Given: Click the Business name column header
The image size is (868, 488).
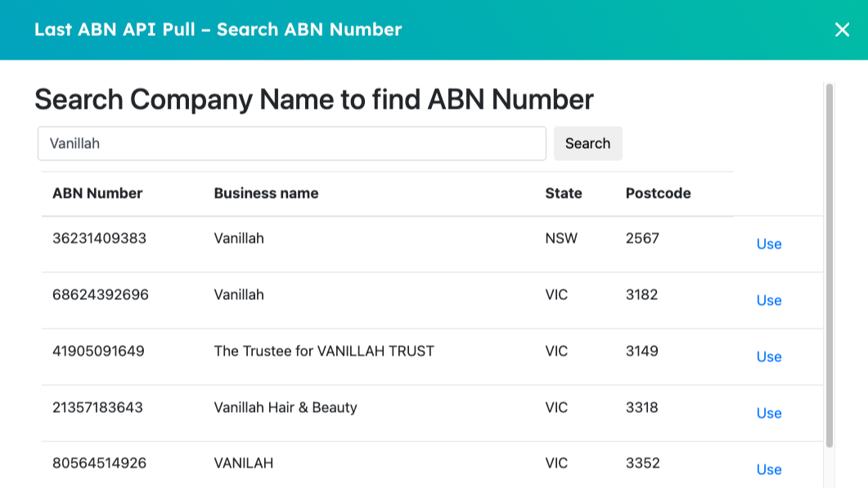Looking at the screenshot, I should pyautogui.click(x=266, y=194).
